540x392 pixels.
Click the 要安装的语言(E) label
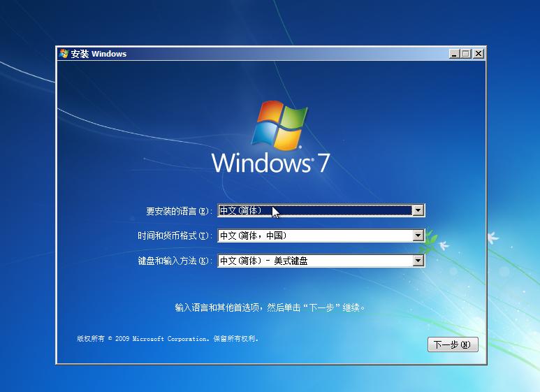[179, 211]
